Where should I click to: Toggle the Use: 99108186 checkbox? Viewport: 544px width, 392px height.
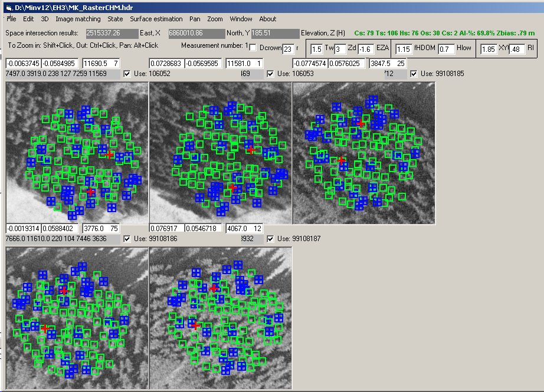(x=127, y=239)
